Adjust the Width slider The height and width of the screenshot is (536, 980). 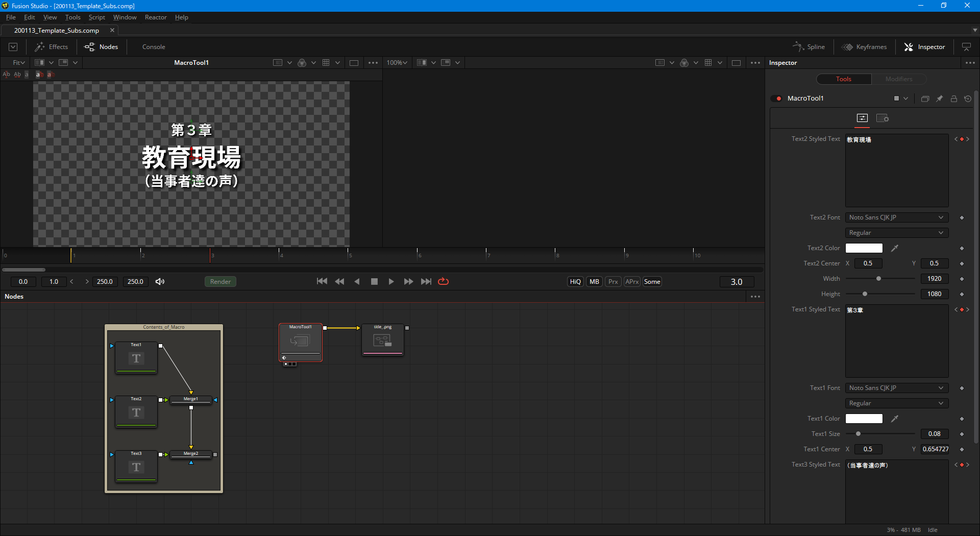tap(878, 279)
